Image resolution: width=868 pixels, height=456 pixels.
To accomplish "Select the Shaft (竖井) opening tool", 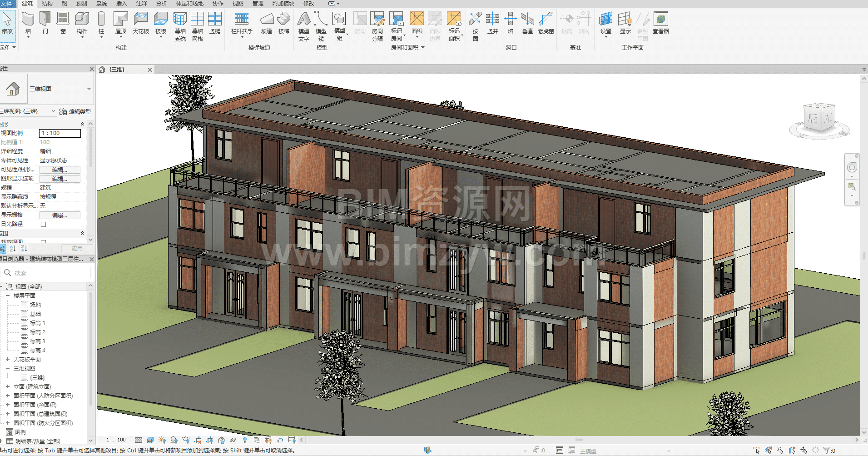I will (x=493, y=23).
